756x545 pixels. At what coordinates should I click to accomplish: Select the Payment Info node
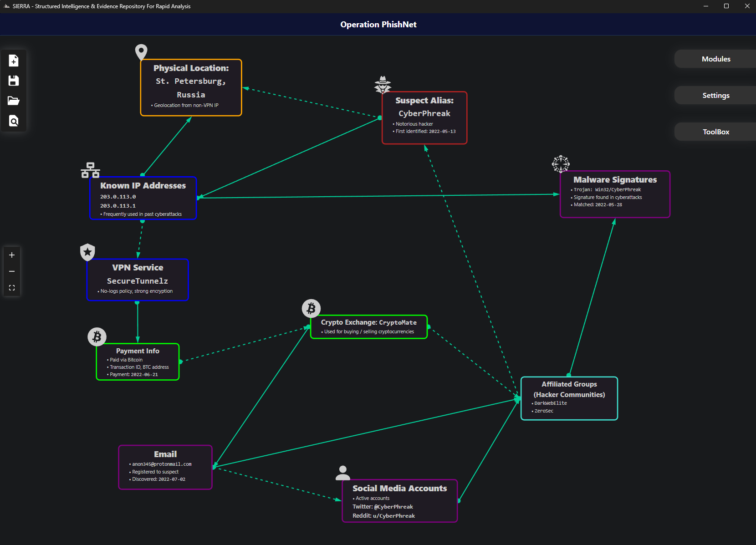(x=138, y=362)
